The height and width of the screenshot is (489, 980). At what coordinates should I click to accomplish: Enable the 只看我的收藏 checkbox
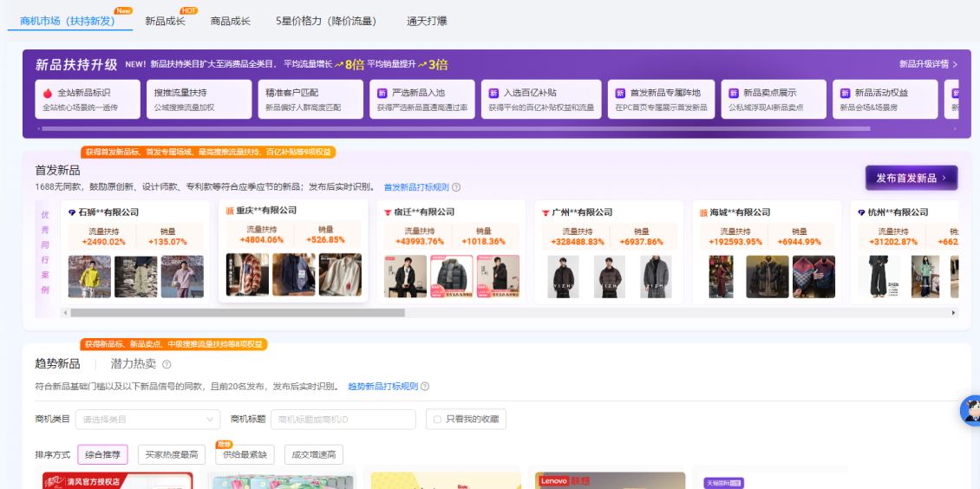point(438,420)
